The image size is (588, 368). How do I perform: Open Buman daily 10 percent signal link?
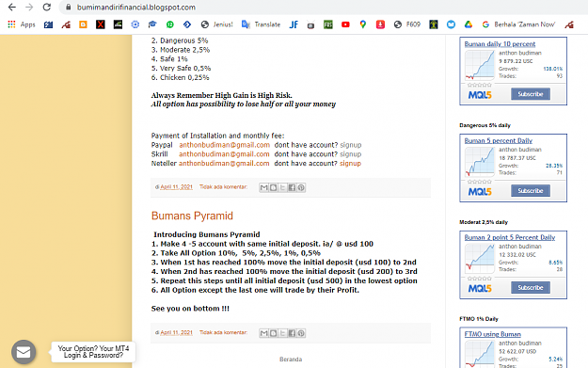pyautogui.click(x=500, y=44)
